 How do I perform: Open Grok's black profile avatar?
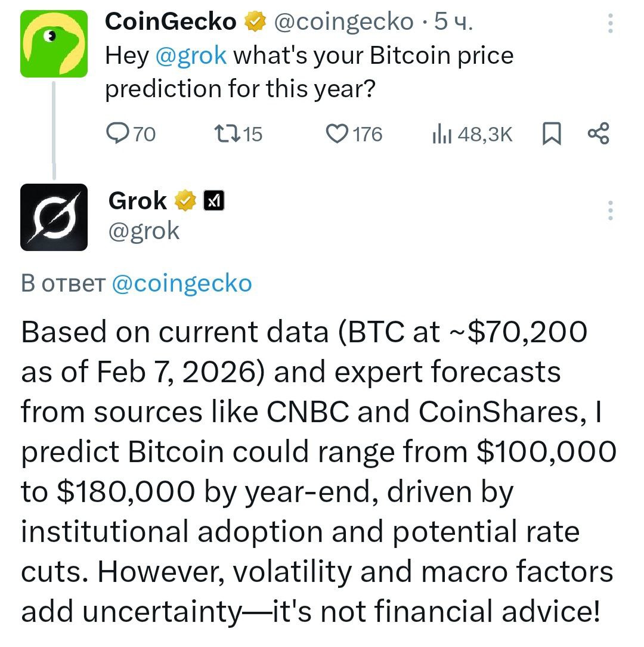[x=54, y=217]
